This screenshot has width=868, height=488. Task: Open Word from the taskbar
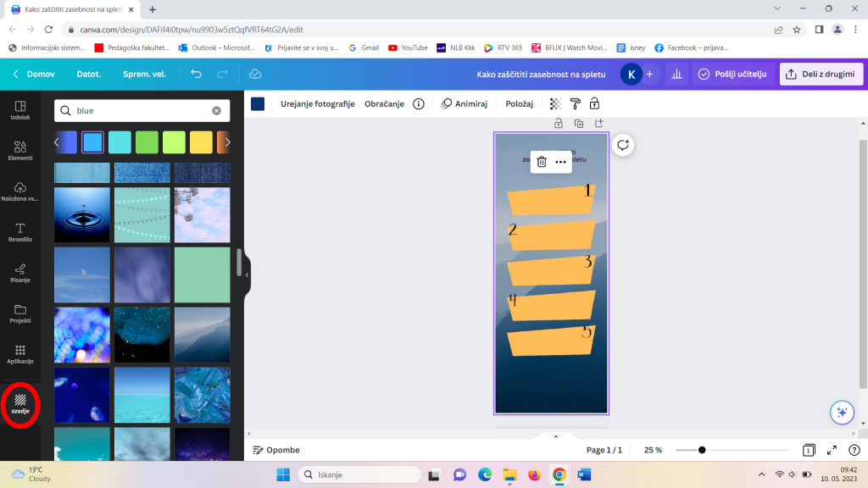coord(584,474)
